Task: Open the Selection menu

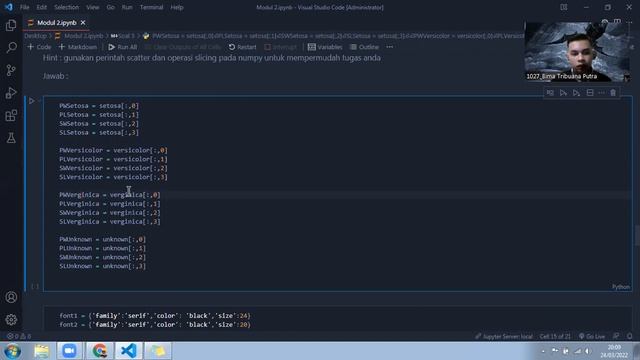Action: (x=67, y=7)
